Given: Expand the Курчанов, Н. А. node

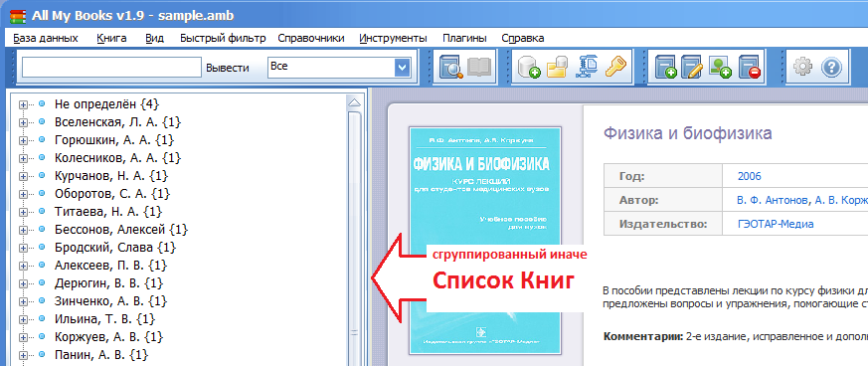Looking at the screenshot, I should coord(23,176).
